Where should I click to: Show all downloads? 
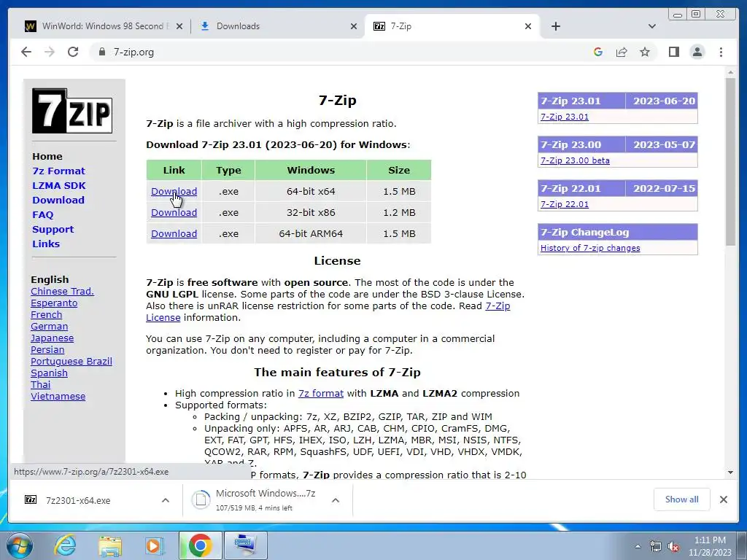[682, 499]
